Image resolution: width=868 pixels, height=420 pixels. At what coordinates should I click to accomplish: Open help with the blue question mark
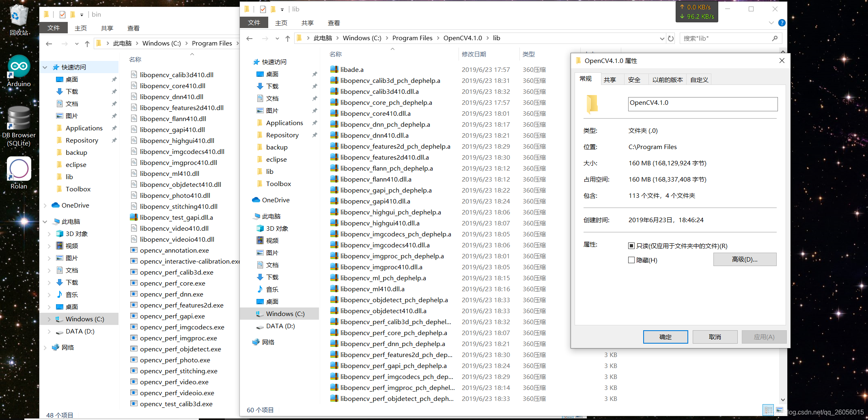(782, 23)
